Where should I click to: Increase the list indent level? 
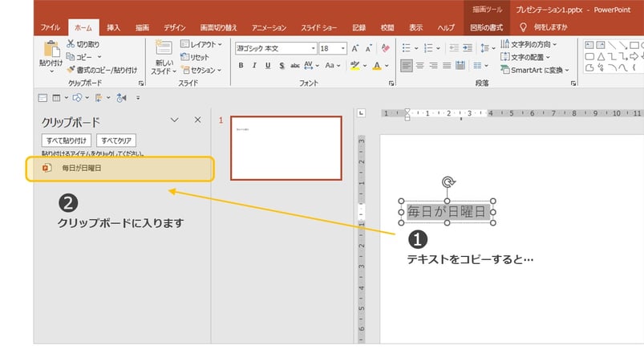click(468, 48)
